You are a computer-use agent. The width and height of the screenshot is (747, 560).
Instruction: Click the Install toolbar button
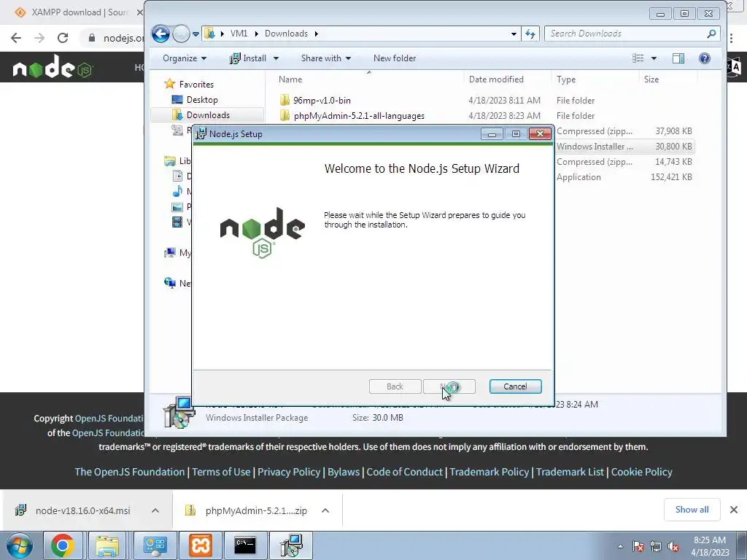click(248, 58)
